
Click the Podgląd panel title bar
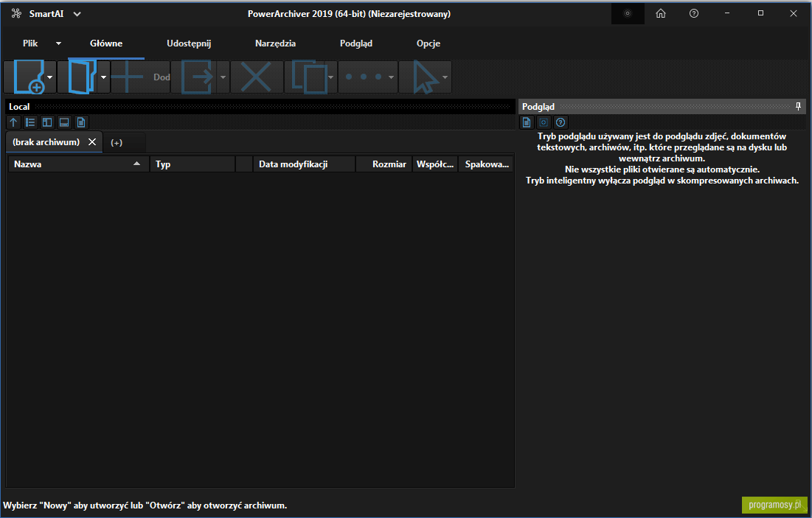[x=662, y=107]
